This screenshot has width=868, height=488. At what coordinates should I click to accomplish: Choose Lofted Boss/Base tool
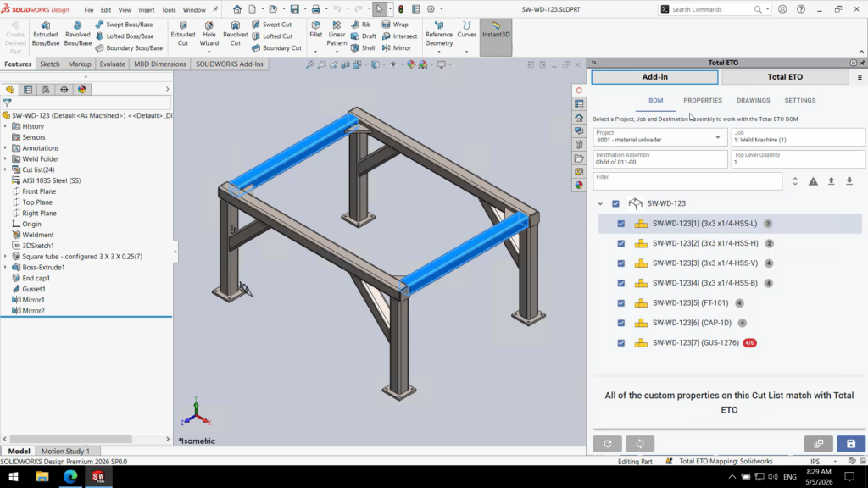tap(125, 36)
